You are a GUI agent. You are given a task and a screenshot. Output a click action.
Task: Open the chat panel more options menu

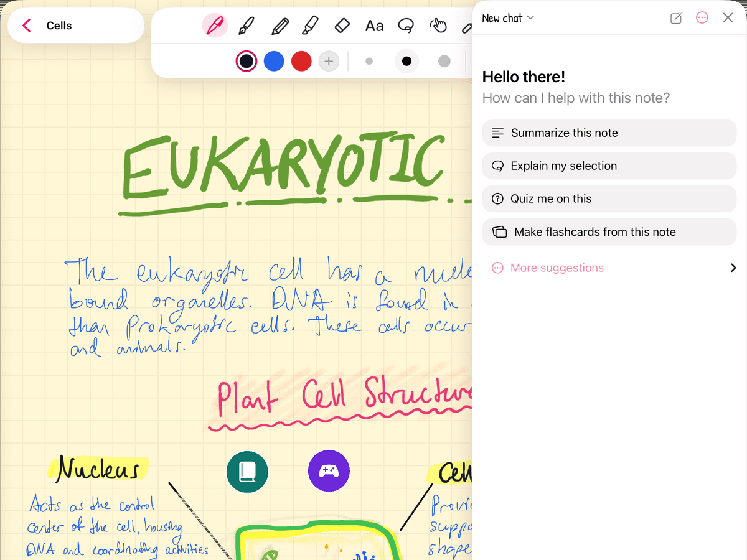click(x=702, y=18)
